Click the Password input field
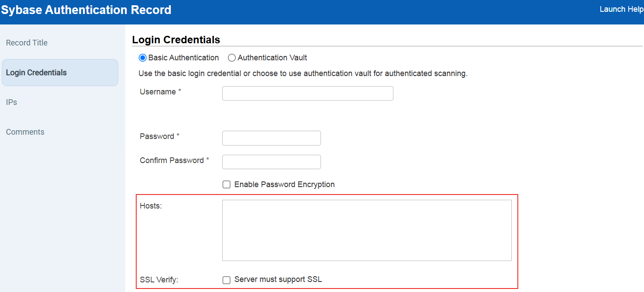The height and width of the screenshot is (292, 644). click(x=271, y=138)
